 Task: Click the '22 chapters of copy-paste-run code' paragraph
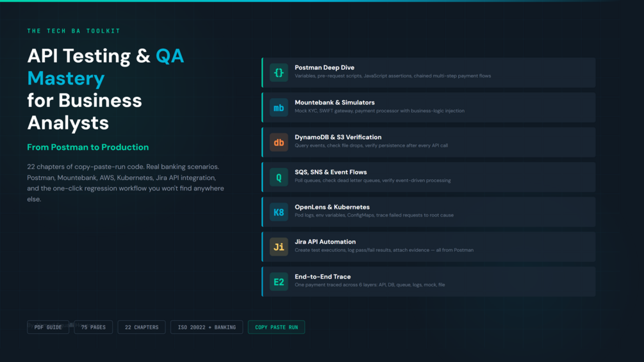click(x=126, y=183)
